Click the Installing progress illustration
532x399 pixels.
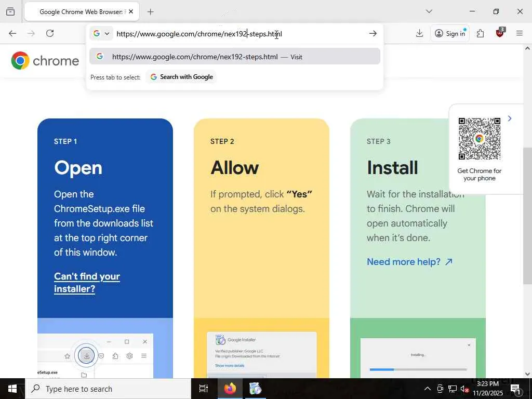click(x=418, y=358)
